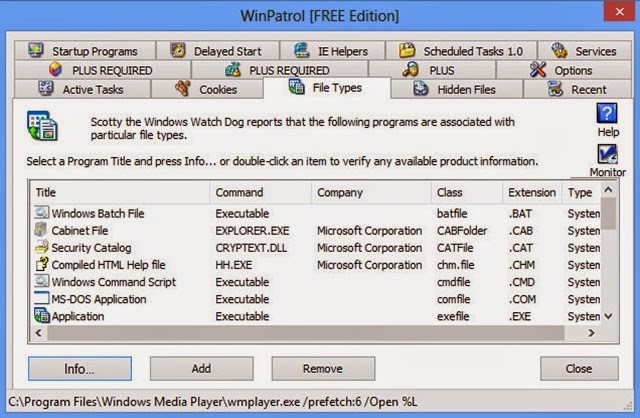Select the HH.EXE command cell
This screenshot has height=418, width=640.
(233, 265)
